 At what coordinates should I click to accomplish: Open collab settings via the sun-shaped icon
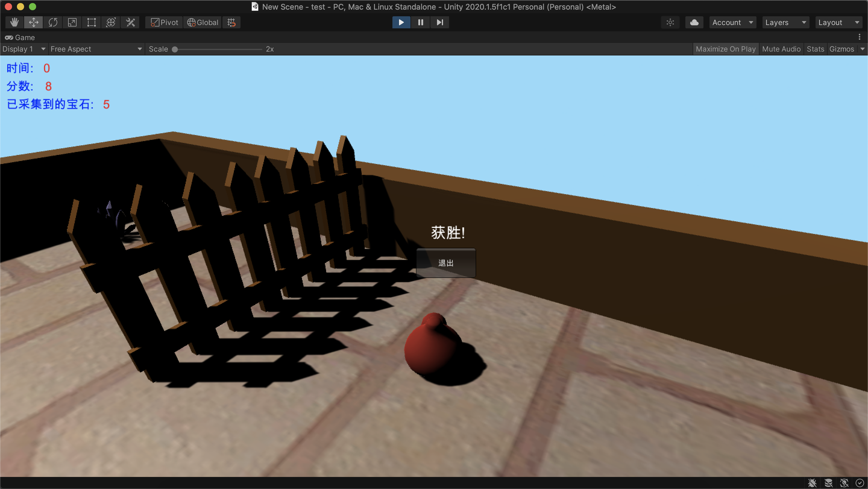tap(670, 22)
